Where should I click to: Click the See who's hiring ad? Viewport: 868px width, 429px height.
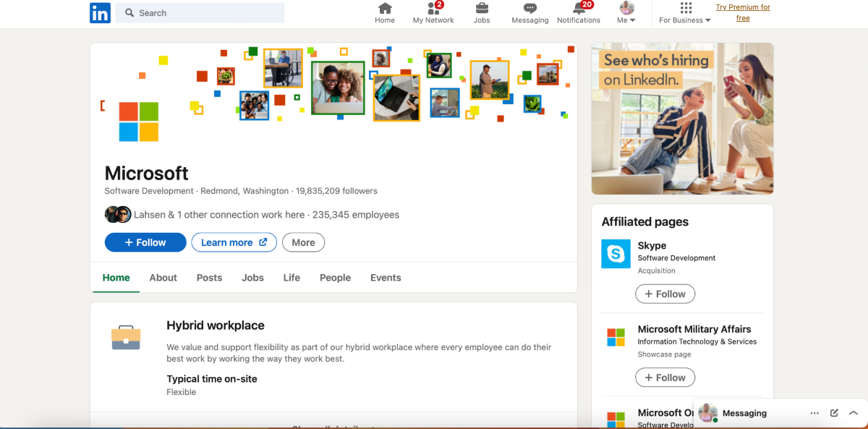(x=682, y=119)
